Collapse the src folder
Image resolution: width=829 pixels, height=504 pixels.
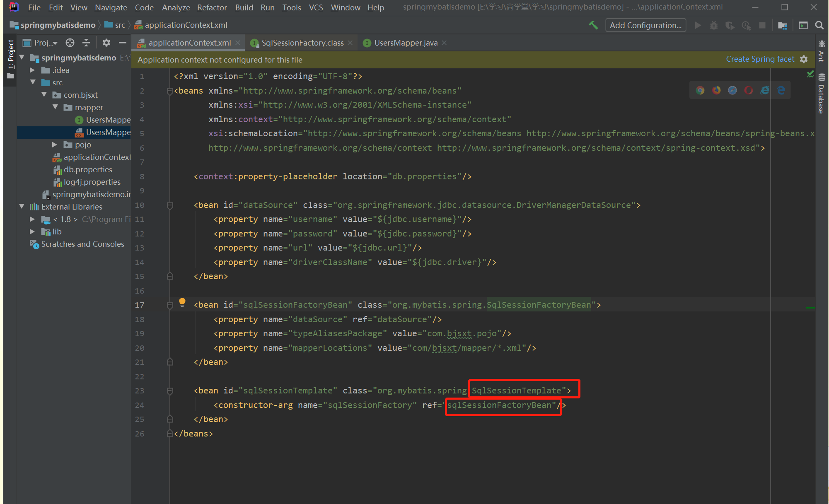pyautogui.click(x=33, y=82)
